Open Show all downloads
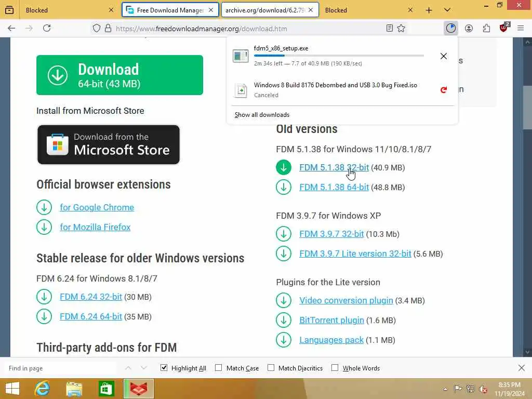The width and height of the screenshot is (532, 399). (x=262, y=115)
